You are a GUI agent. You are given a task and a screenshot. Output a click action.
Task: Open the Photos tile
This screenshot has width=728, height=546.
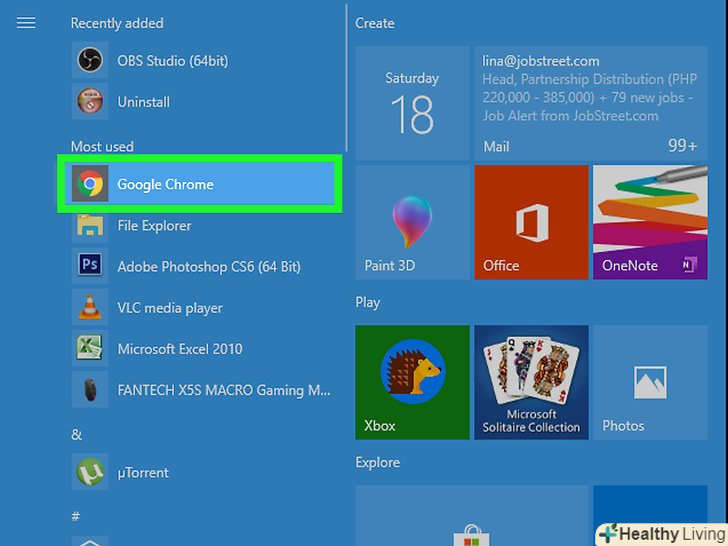tap(650, 382)
